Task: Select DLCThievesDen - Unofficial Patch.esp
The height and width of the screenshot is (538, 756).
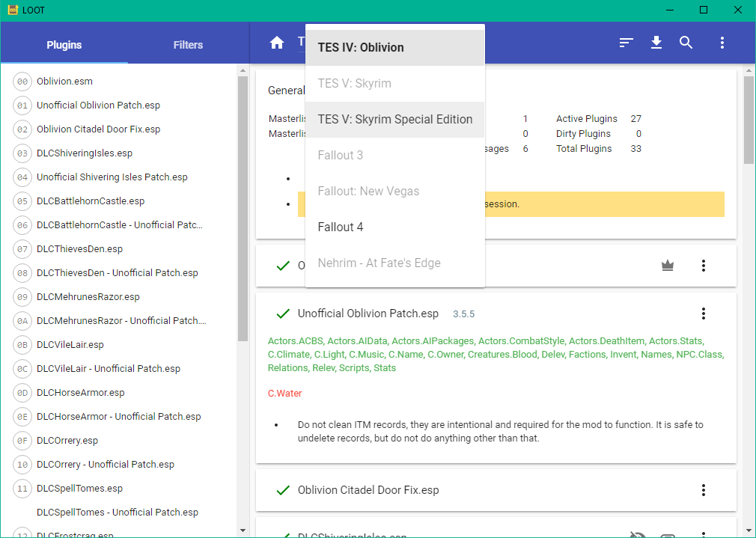Action: pyautogui.click(x=118, y=273)
